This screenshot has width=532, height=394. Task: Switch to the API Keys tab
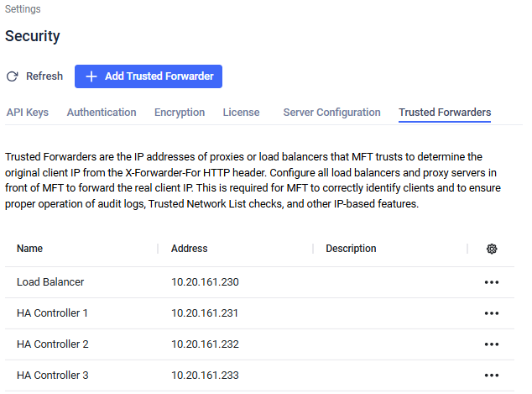tap(28, 113)
